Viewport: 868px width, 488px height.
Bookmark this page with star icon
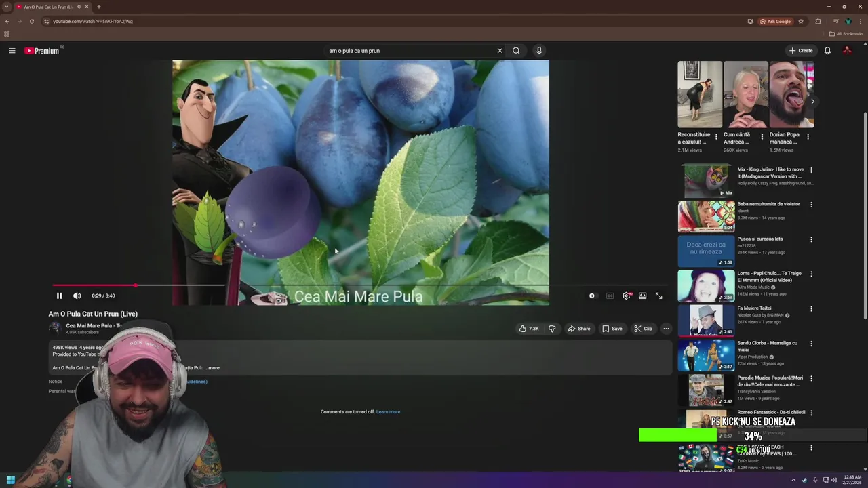[801, 21]
